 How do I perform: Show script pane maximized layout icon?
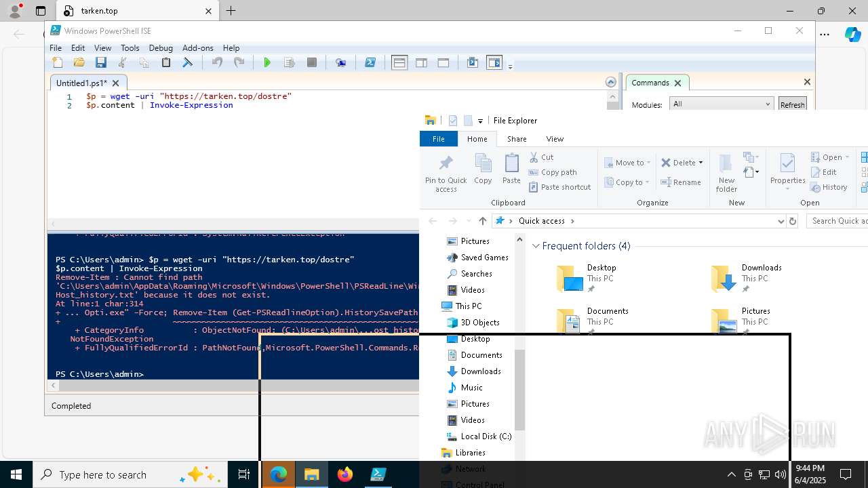443,62
